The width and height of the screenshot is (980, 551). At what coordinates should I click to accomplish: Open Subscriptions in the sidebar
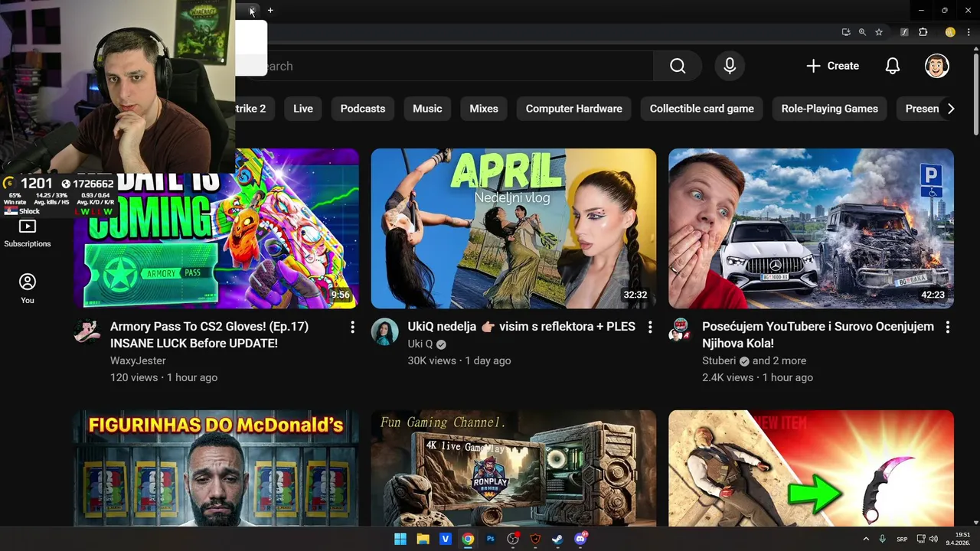click(x=28, y=233)
